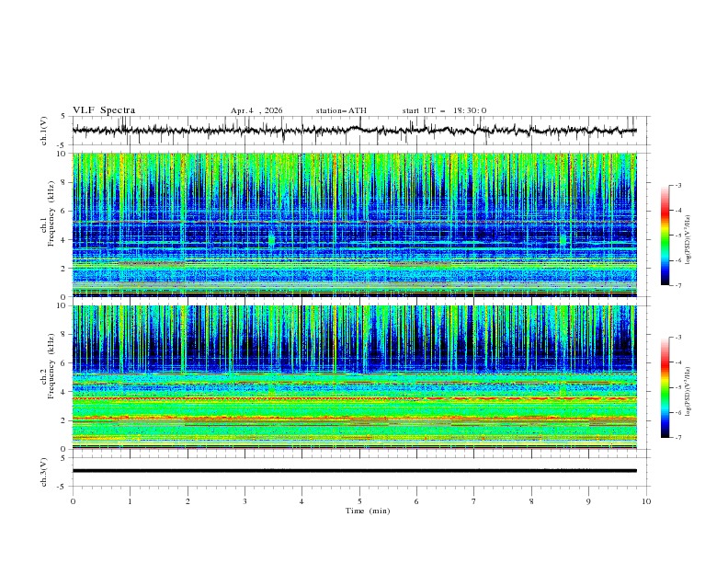Viewport: 728px width, 563px height.
Task: Click the "VLF Spectra" plot title
Action: (104, 110)
